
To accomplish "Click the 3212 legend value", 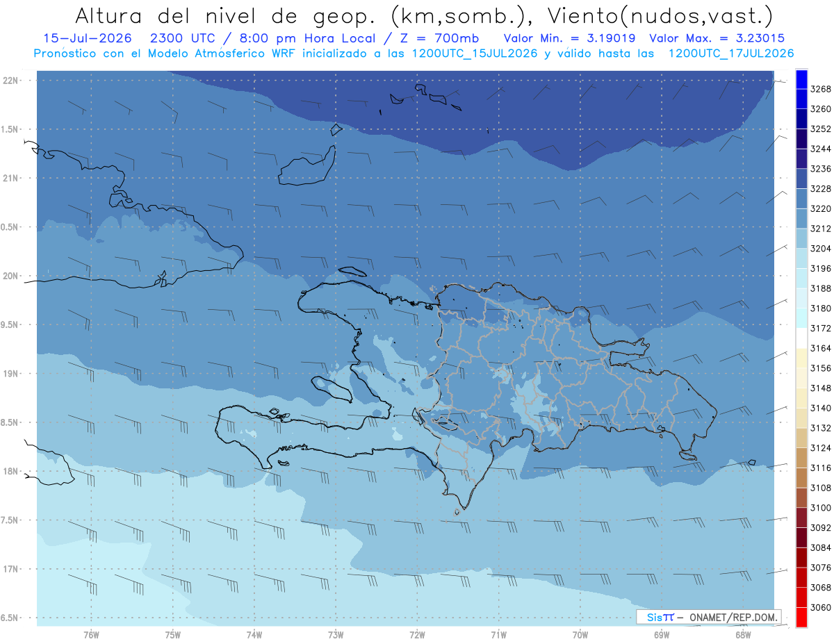I will click(x=821, y=229).
